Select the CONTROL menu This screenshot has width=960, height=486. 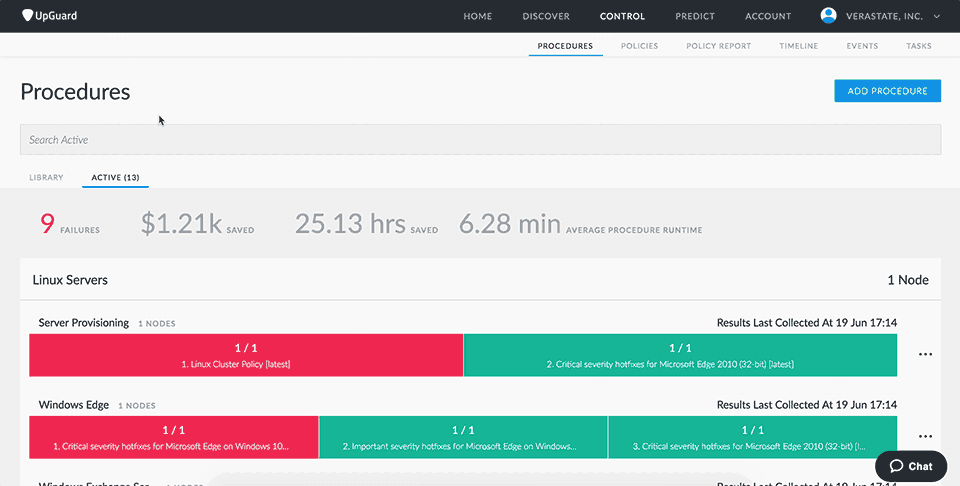(x=622, y=17)
